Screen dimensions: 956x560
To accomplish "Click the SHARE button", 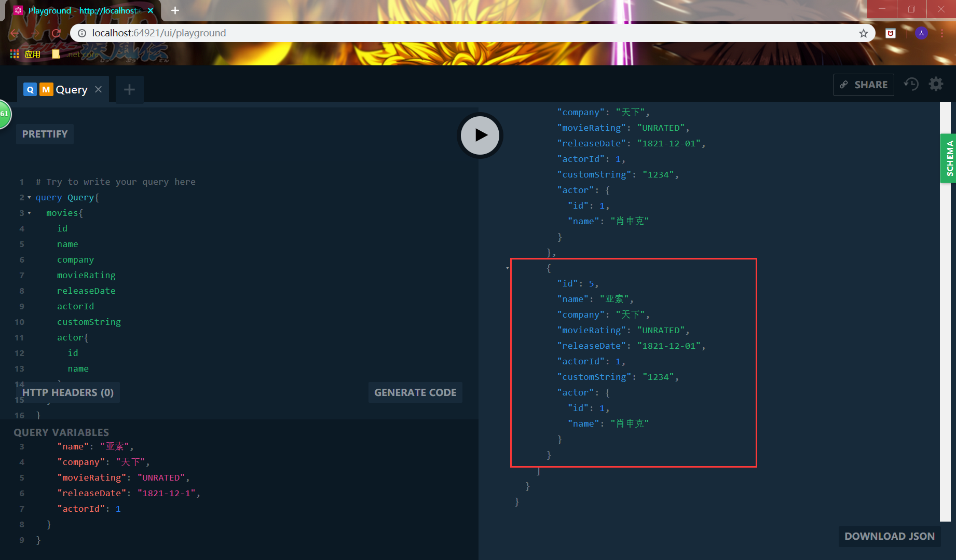I will pos(864,85).
